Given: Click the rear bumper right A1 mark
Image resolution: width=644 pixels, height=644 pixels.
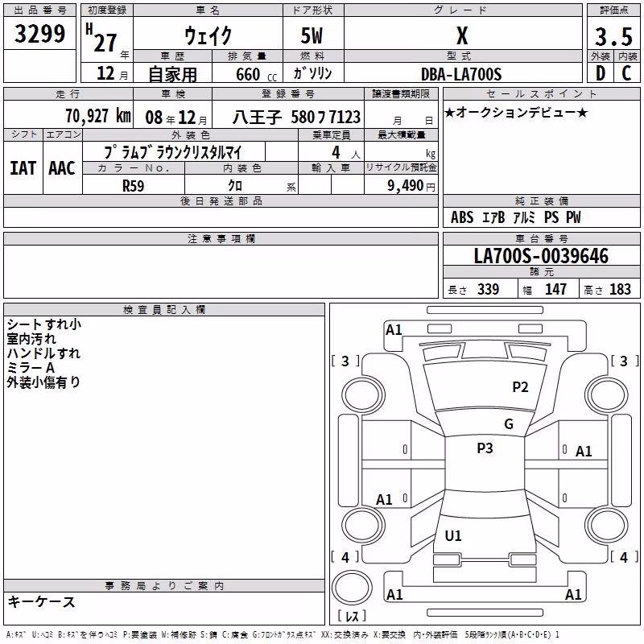Looking at the screenshot, I should [573, 595].
